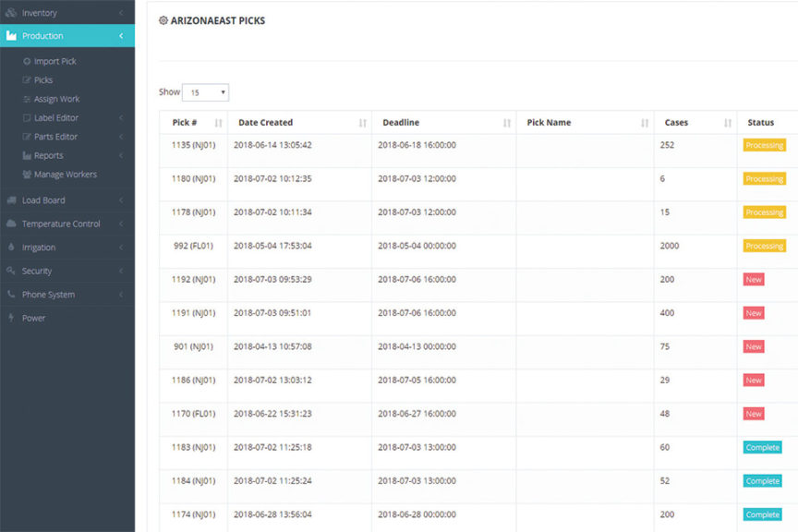
Task: Click the Security key icon
Action: click(x=11, y=271)
